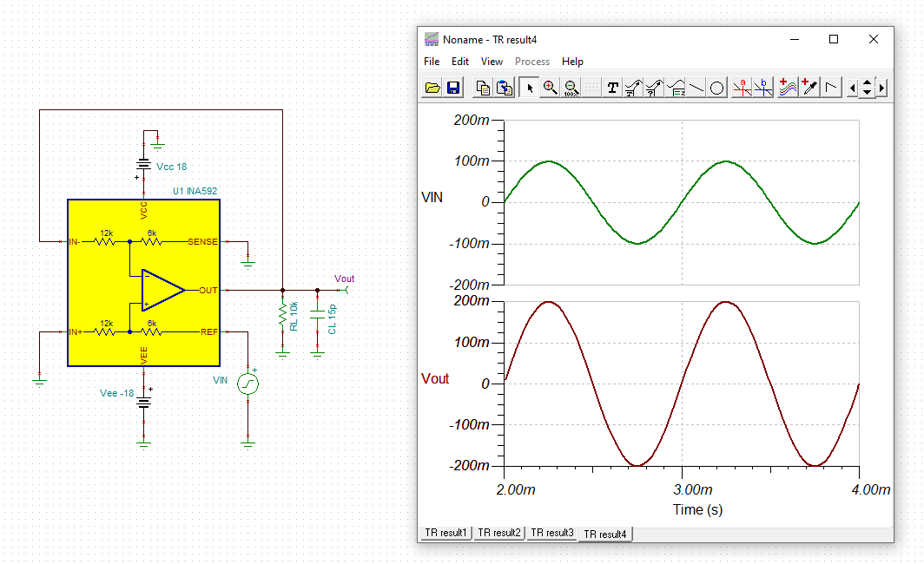Open the Process menu

pos(532,62)
